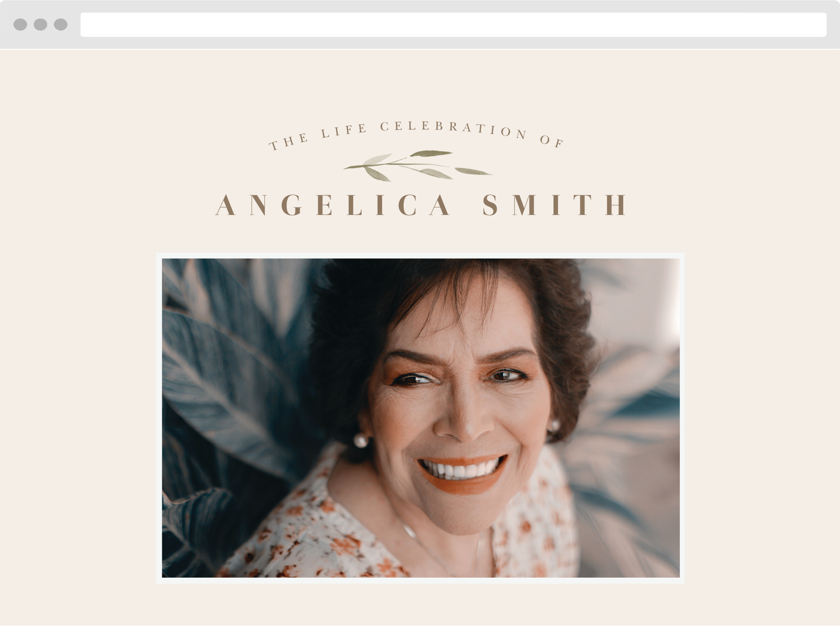Click the word OF ending the arch

pyautogui.click(x=552, y=141)
